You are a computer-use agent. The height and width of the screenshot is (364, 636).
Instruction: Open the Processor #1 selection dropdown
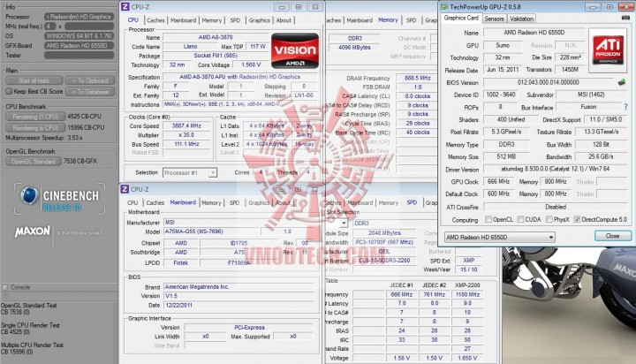coord(213,173)
